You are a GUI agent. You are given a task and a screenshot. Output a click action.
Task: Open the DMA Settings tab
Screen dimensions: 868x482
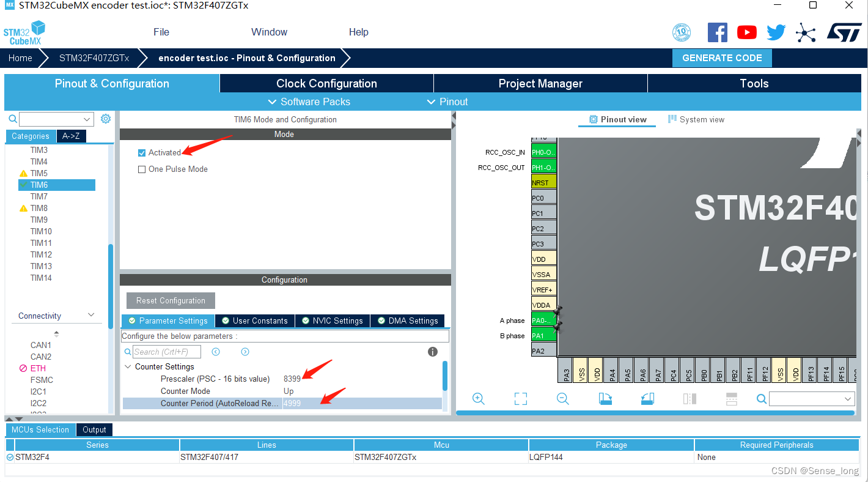(x=407, y=321)
